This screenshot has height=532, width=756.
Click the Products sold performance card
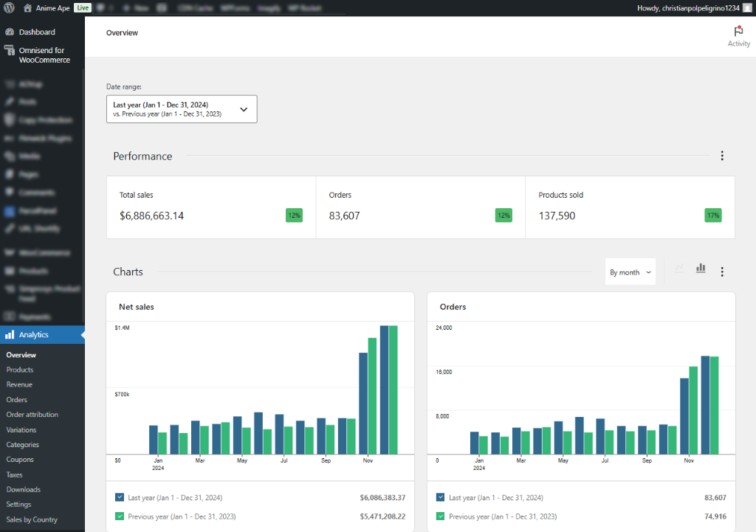630,207
